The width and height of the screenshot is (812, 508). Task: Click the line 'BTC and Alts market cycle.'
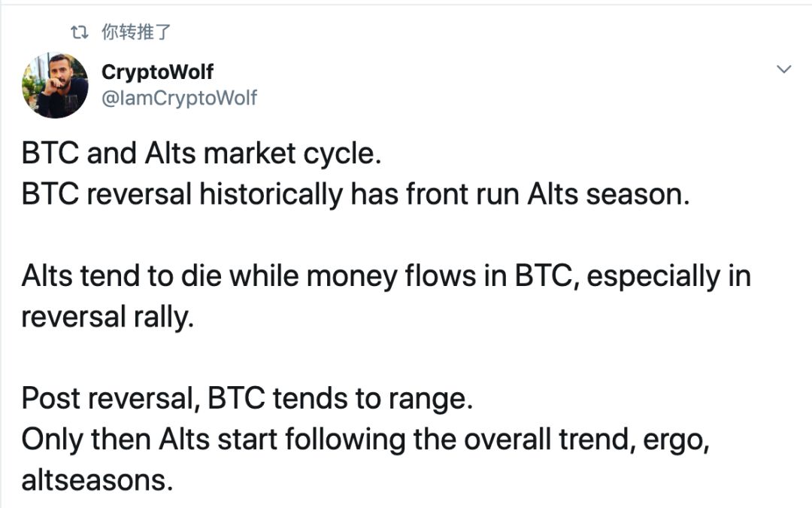click(x=201, y=154)
